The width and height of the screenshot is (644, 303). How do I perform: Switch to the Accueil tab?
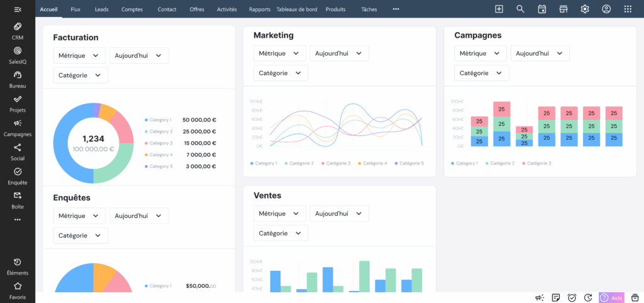[49, 9]
